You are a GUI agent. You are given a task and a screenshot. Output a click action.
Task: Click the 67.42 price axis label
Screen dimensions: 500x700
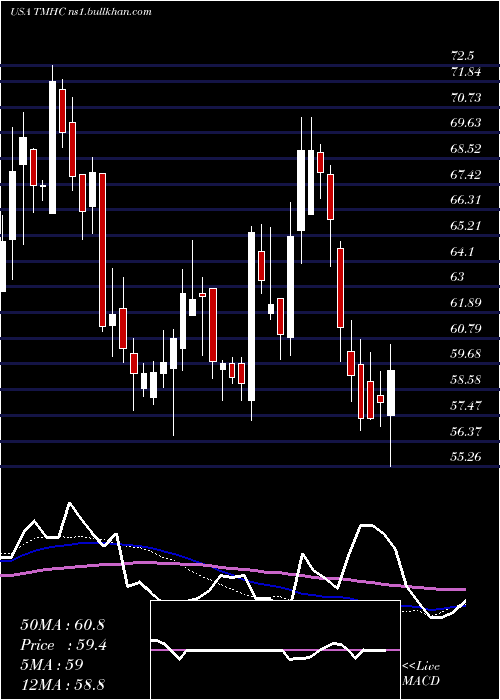466,175
